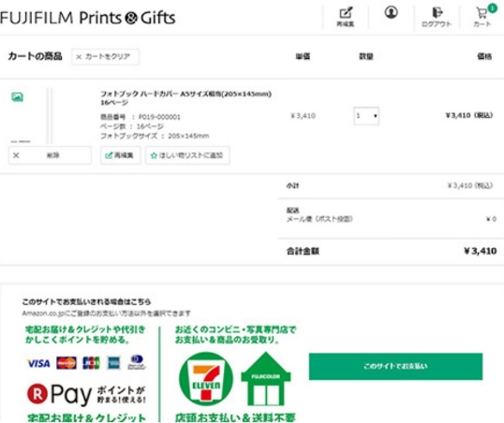Open the quantity dropdown showing 1

click(x=366, y=116)
